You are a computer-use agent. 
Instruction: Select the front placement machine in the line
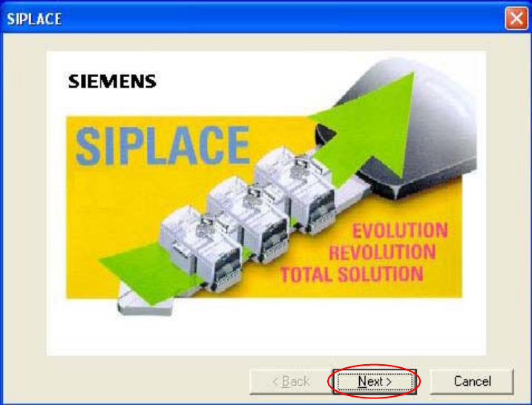click(x=201, y=248)
